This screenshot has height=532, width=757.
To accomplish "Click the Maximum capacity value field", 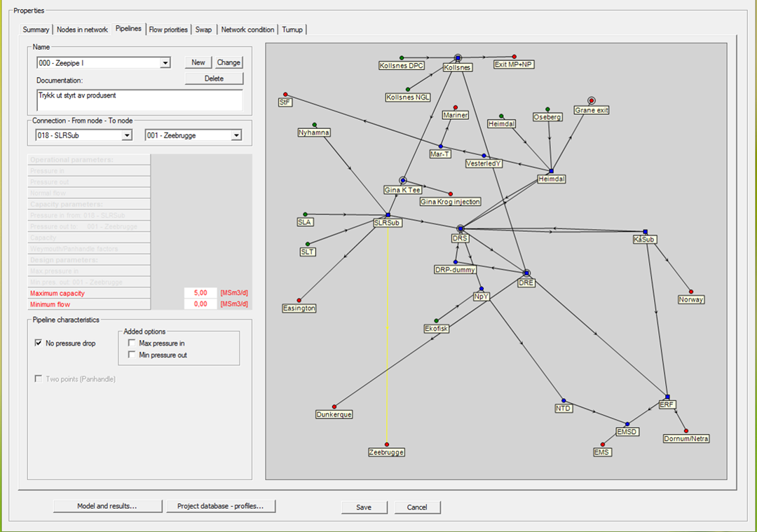I will click(x=201, y=293).
